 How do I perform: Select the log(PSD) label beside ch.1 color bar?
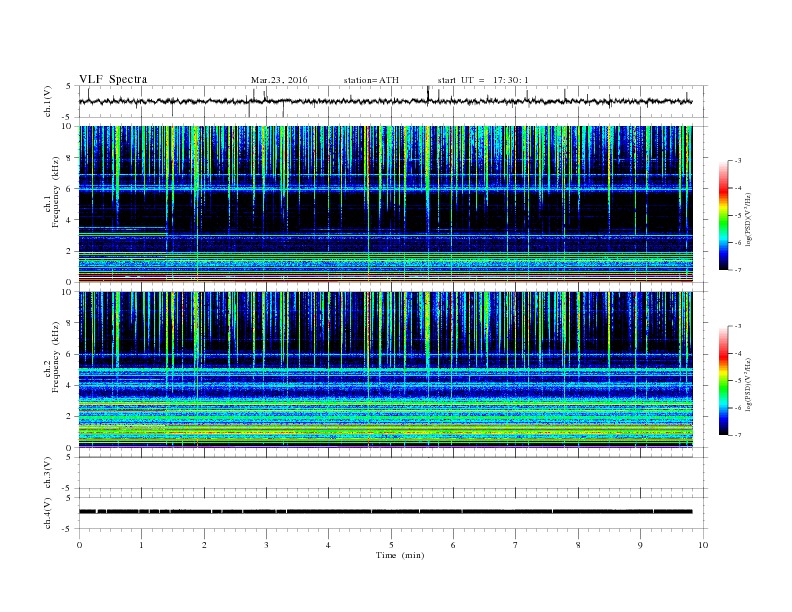click(748, 219)
